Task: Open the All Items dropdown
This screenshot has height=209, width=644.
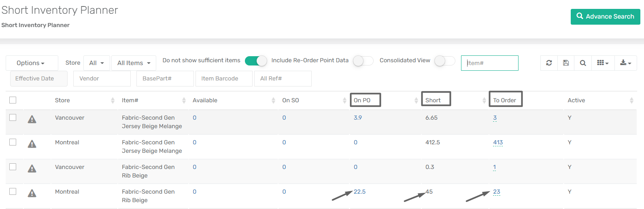Action: (x=134, y=63)
